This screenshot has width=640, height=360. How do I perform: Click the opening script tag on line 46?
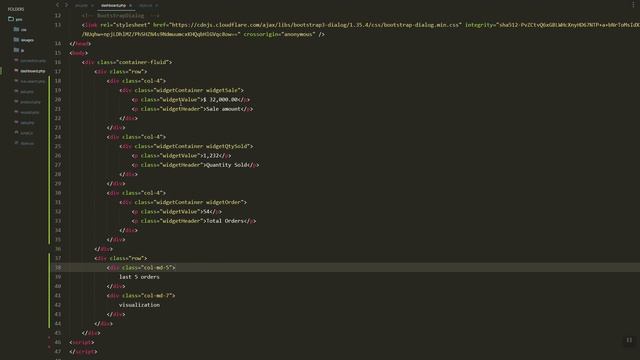(82, 342)
